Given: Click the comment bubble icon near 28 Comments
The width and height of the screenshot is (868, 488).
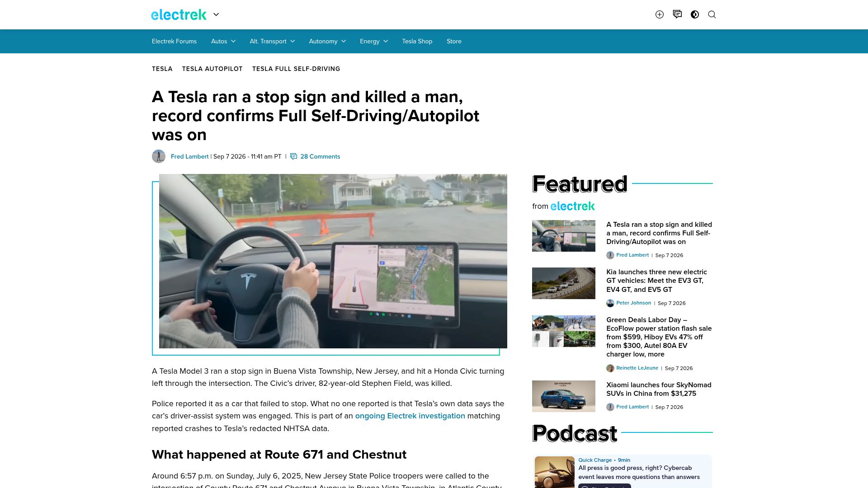Looking at the screenshot, I should point(294,156).
